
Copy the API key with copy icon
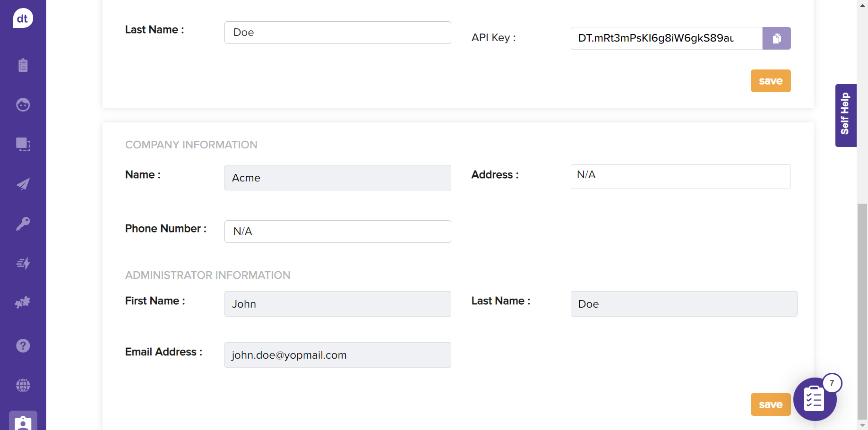tap(776, 38)
